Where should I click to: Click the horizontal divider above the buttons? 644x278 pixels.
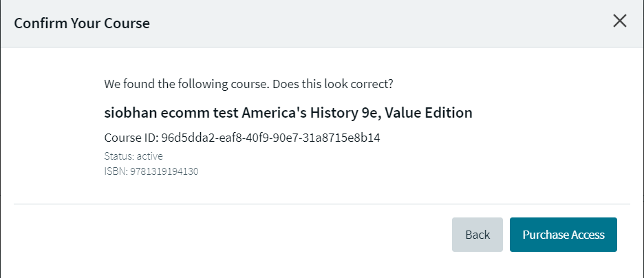point(321,204)
